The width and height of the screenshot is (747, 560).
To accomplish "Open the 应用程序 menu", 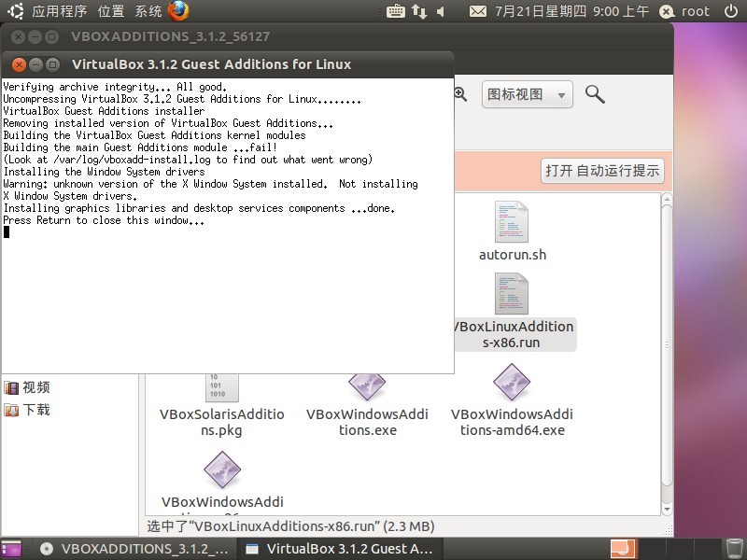I will pyautogui.click(x=60, y=11).
